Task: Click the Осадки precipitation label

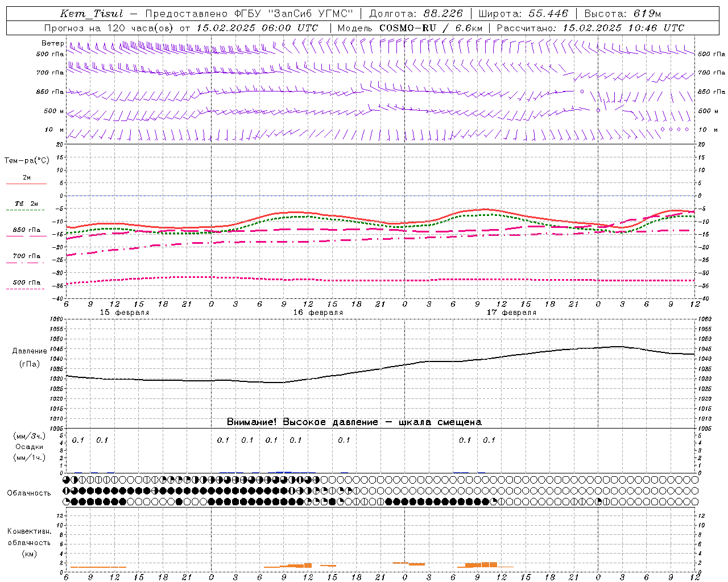Action: point(30,447)
